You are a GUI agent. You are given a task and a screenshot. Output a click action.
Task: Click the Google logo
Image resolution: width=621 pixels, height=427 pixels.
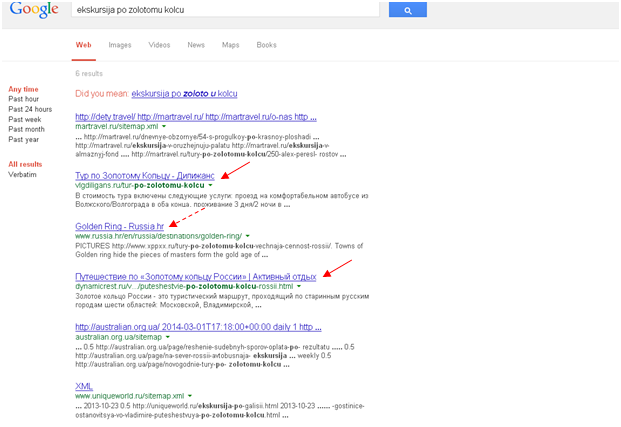coord(32,10)
